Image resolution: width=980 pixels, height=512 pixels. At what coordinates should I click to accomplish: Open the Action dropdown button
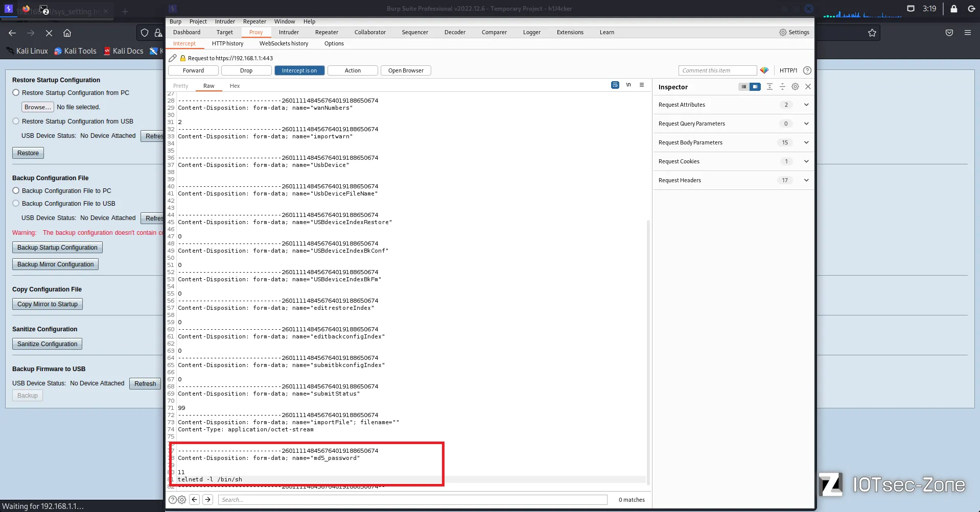click(353, 70)
